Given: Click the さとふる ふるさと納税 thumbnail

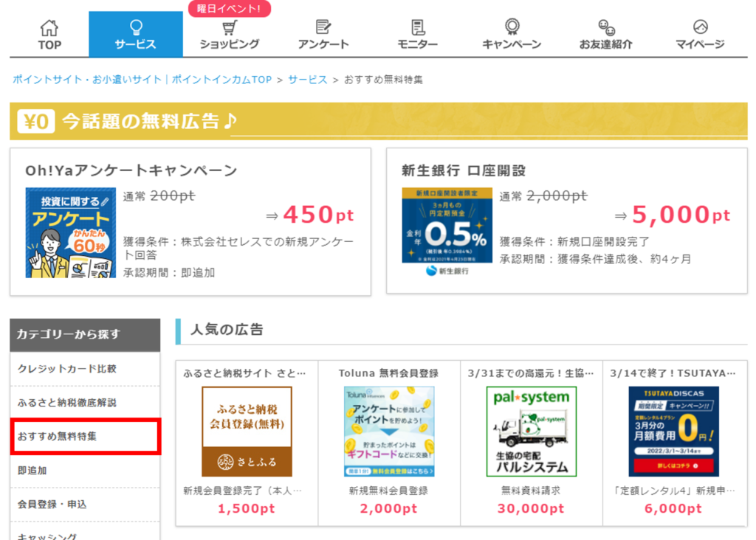Looking at the screenshot, I should coord(247,432).
